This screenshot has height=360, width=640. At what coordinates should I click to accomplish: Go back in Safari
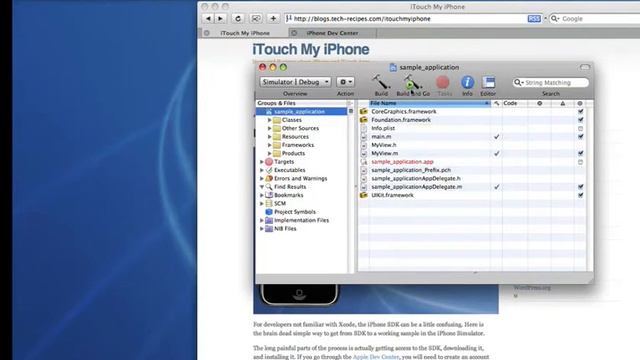(209, 18)
